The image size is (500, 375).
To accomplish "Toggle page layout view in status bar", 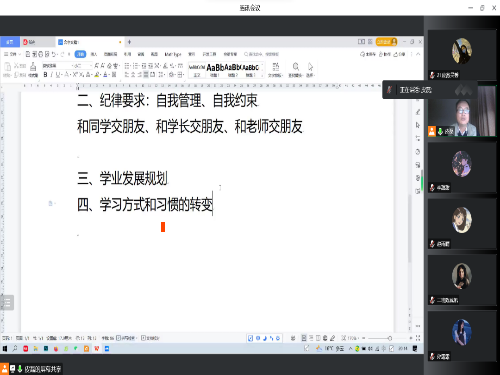I will tap(304, 338).
